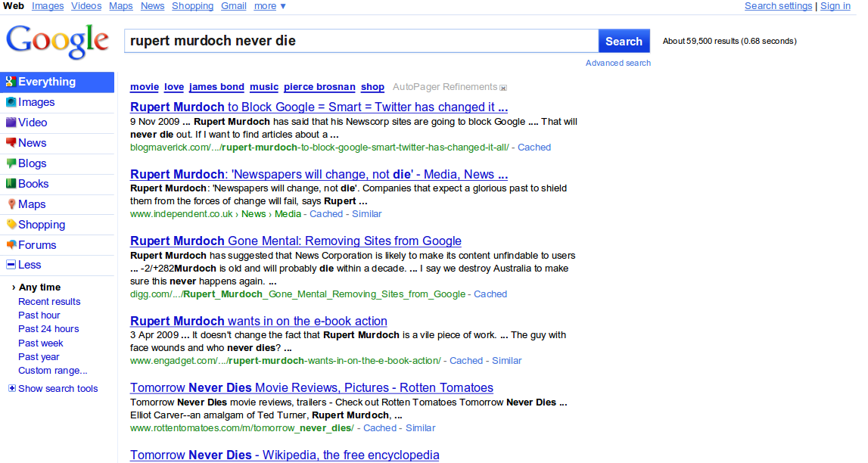Viewport: 868px width, 463px height.
Task: Open 'Newspapers will change, not die' result
Action: click(319, 174)
